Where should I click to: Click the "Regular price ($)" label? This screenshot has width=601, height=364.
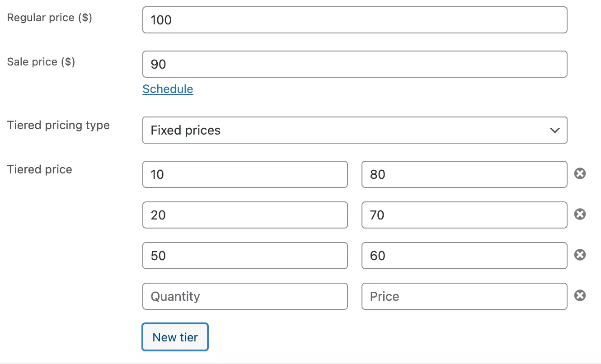pyautogui.click(x=50, y=18)
